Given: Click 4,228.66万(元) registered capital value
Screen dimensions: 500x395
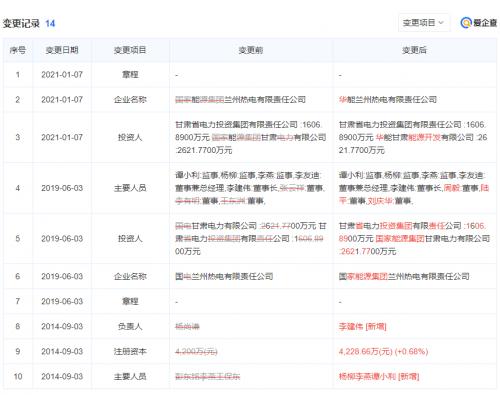Looking at the screenshot, I should [x=366, y=351].
